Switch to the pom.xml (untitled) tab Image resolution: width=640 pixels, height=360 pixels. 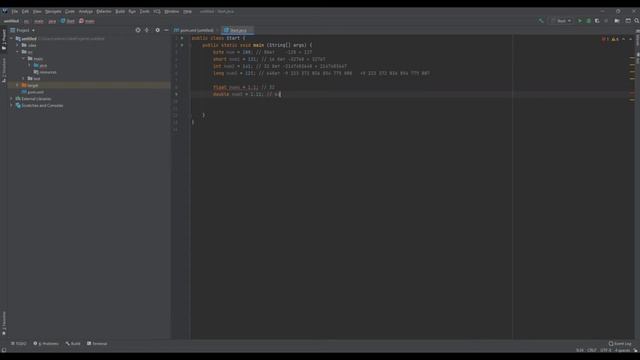click(x=194, y=30)
